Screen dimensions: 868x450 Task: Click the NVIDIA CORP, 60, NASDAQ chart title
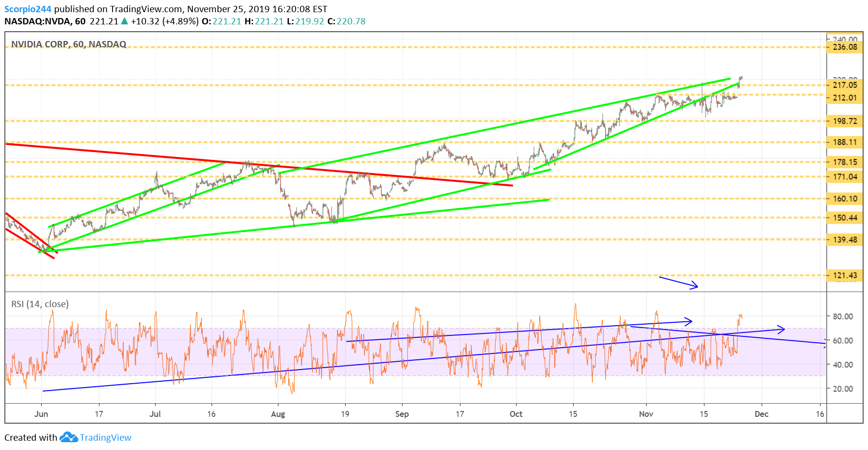[x=69, y=44]
